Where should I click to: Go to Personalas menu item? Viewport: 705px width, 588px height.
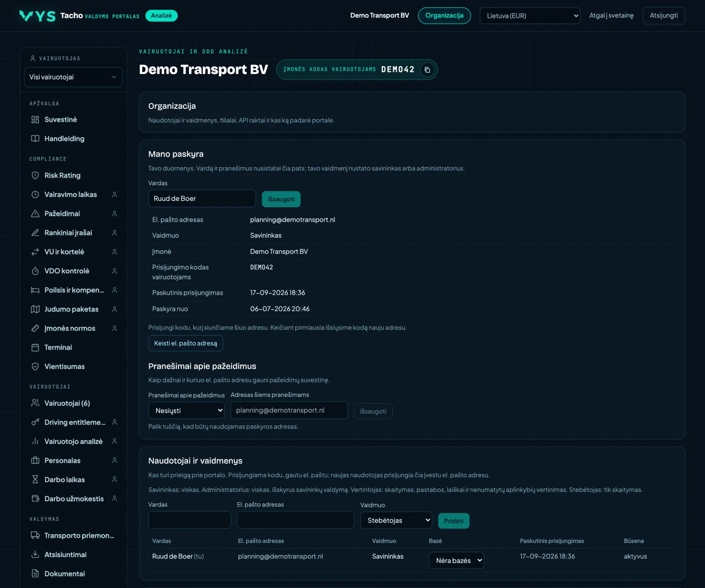coord(73,461)
